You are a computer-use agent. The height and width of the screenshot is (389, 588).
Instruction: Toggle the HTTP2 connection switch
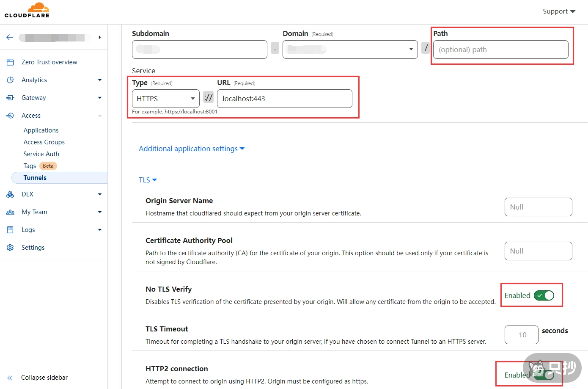click(x=544, y=375)
